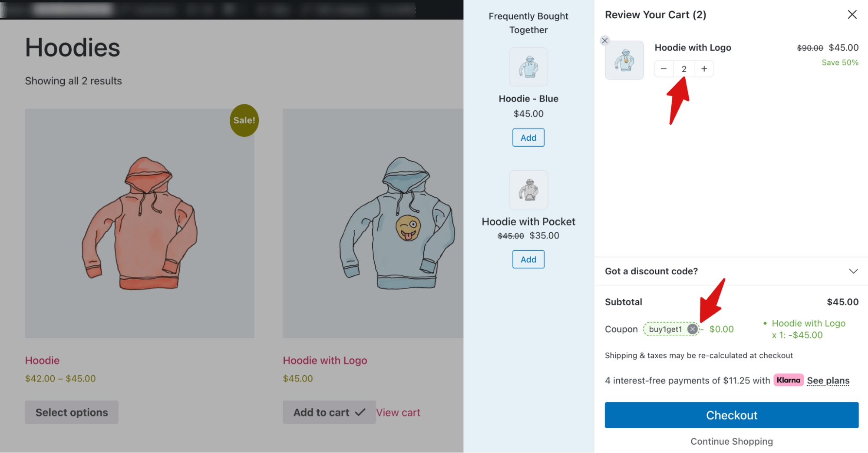This screenshot has width=868, height=453.
Task: Click the quantity input showing 2
Action: (683, 69)
